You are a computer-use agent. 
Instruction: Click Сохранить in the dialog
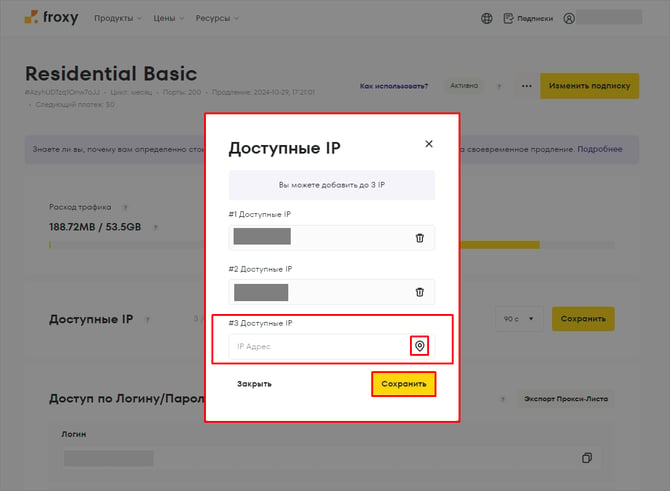coord(403,384)
